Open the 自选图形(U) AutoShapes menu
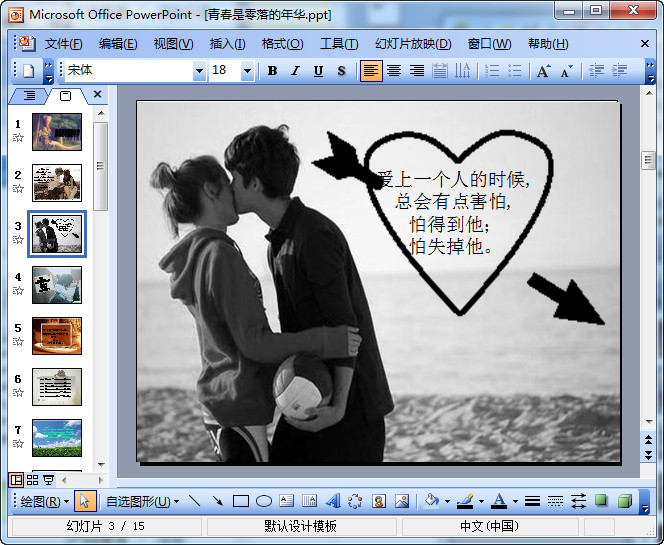 point(142,502)
